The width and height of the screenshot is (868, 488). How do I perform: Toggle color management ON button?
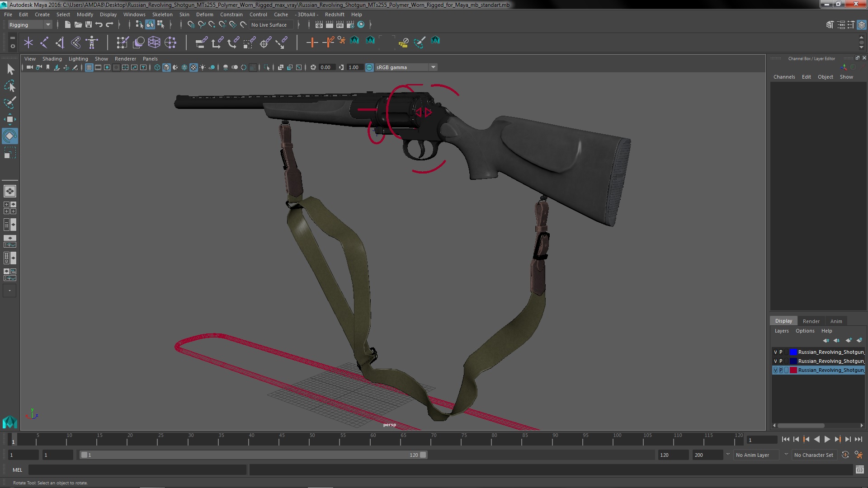[369, 67]
